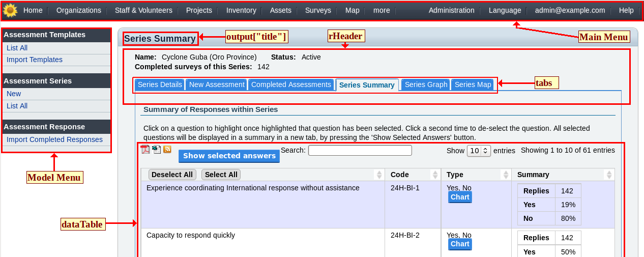Click into the Search input field
The width and height of the screenshot is (644, 257).
coord(360,150)
